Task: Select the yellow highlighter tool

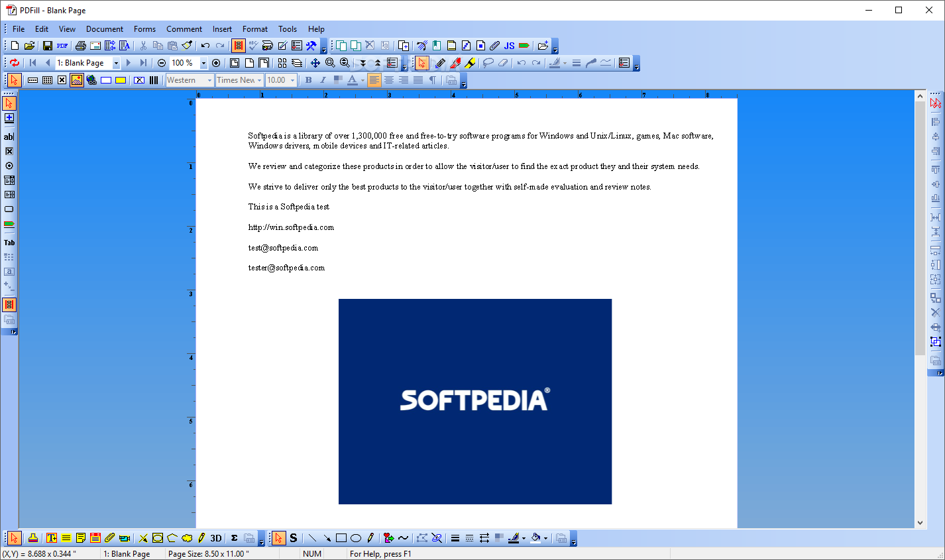Action: pos(470,63)
